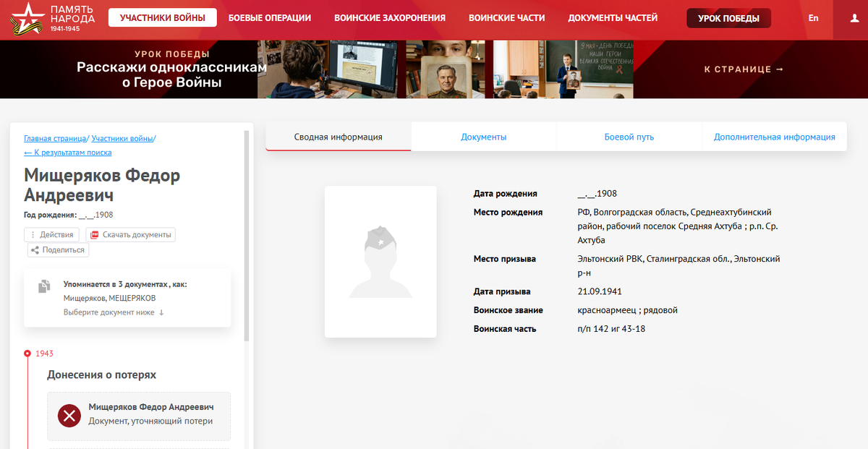Click the soldier placeholder photo

pyautogui.click(x=380, y=262)
